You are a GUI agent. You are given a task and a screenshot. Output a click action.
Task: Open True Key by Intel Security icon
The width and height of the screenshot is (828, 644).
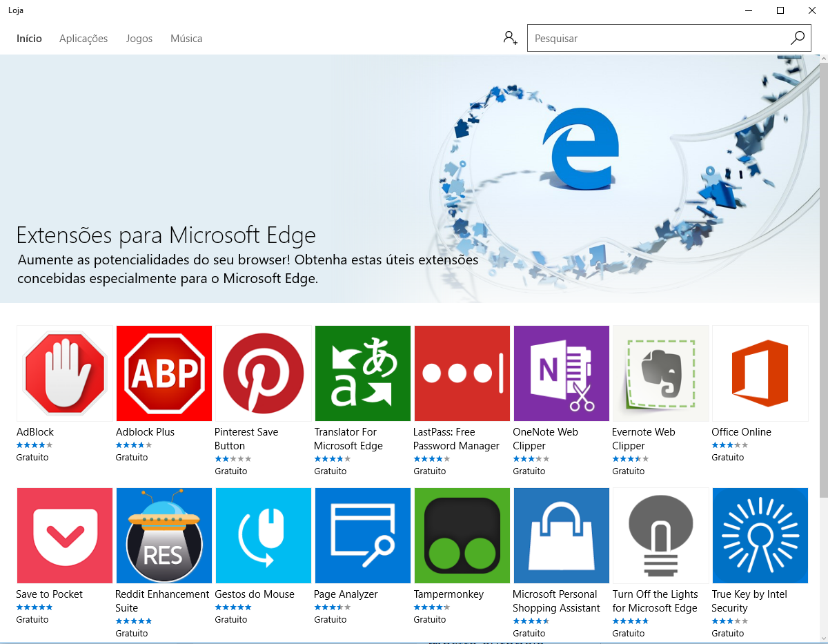coord(760,536)
